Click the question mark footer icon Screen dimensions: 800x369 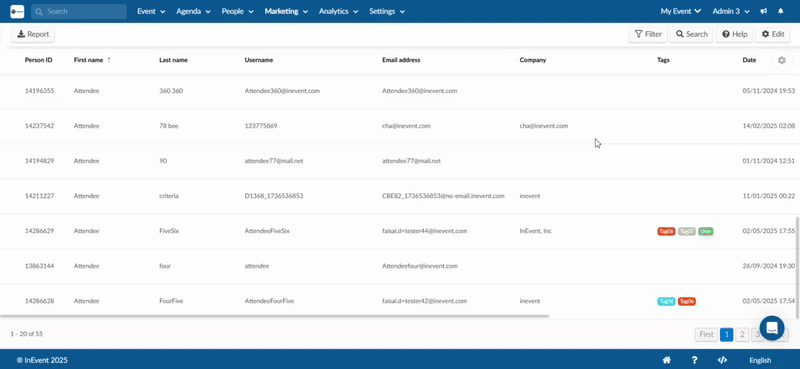694,360
